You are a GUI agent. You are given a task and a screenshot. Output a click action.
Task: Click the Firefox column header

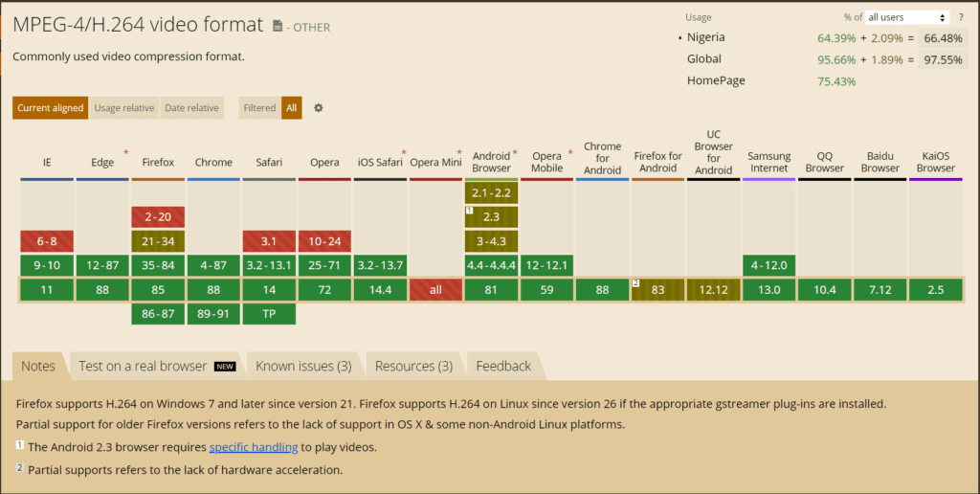(158, 163)
